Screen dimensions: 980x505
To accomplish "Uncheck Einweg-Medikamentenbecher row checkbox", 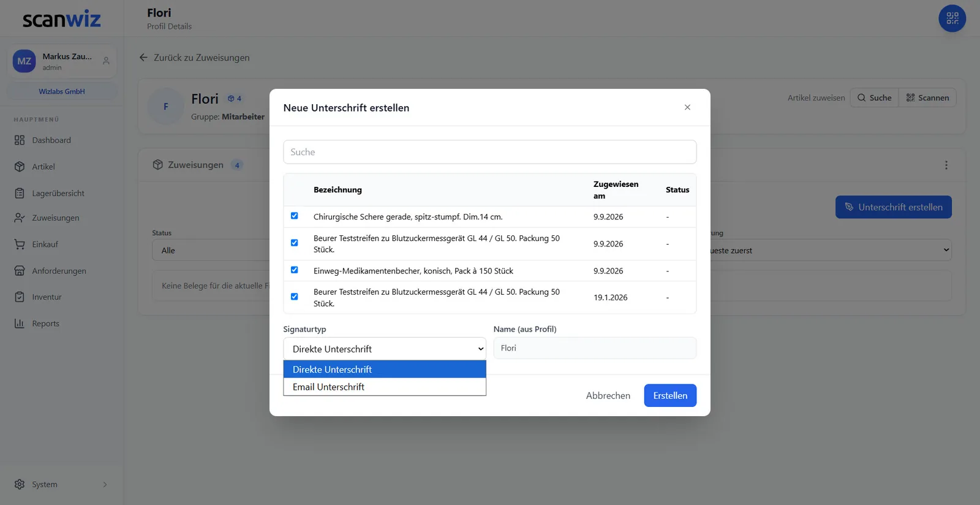I will point(295,270).
